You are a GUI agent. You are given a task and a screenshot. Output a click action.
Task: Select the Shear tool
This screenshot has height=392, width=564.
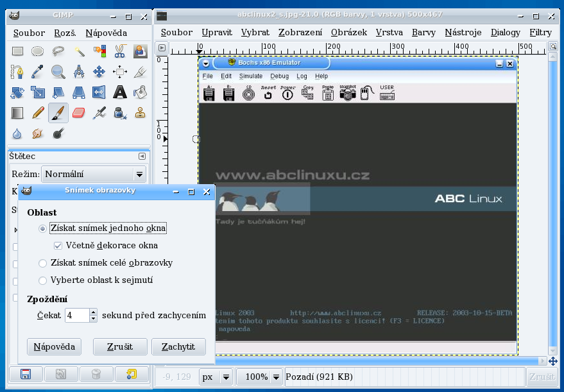(x=58, y=92)
